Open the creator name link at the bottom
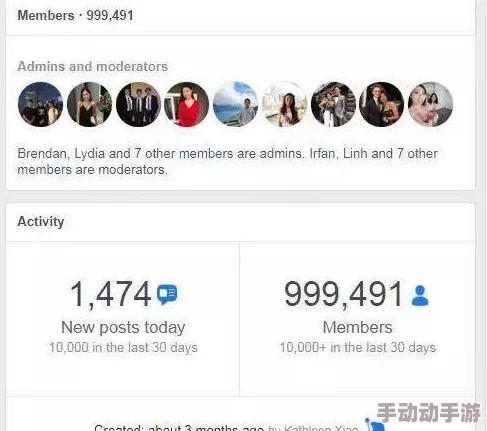This screenshot has height=431, width=487. [x=321, y=428]
